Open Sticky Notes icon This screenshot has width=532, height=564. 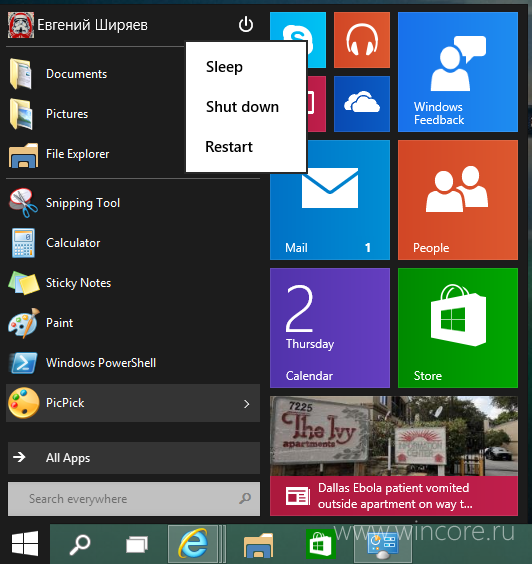coord(24,283)
